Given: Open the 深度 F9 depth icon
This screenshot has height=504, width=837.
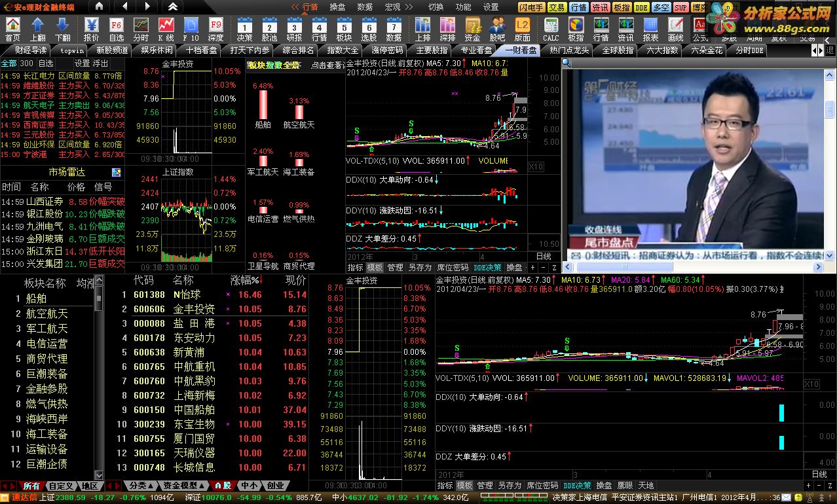Looking at the screenshot, I should pyautogui.click(x=215, y=29).
